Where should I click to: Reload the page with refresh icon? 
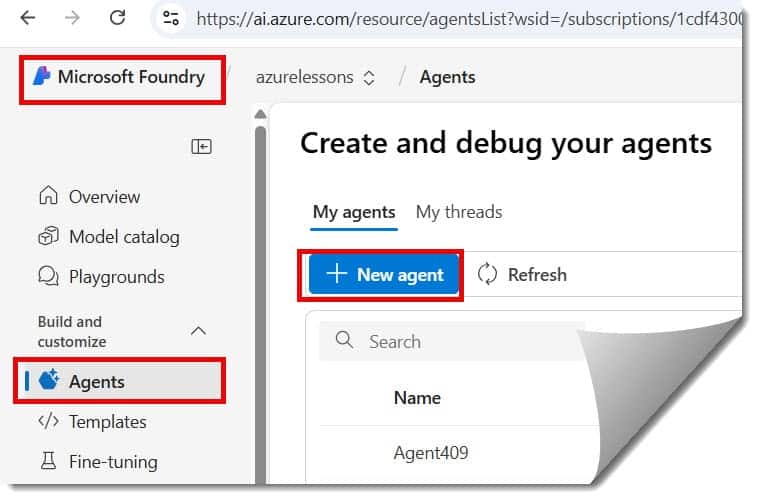pyautogui.click(x=117, y=18)
